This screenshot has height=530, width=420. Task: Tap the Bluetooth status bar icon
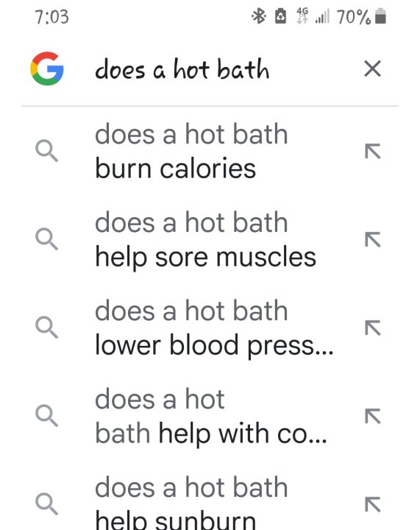[259, 16]
